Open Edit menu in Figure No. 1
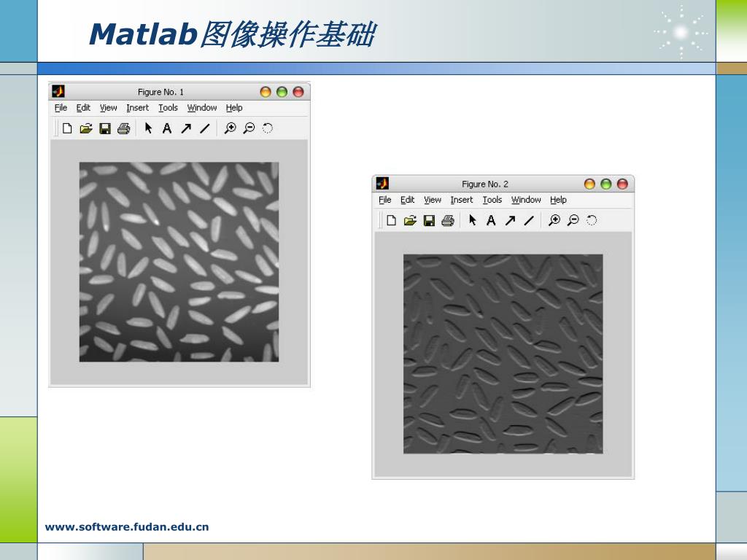This screenshot has width=747, height=560. pos(83,108)
